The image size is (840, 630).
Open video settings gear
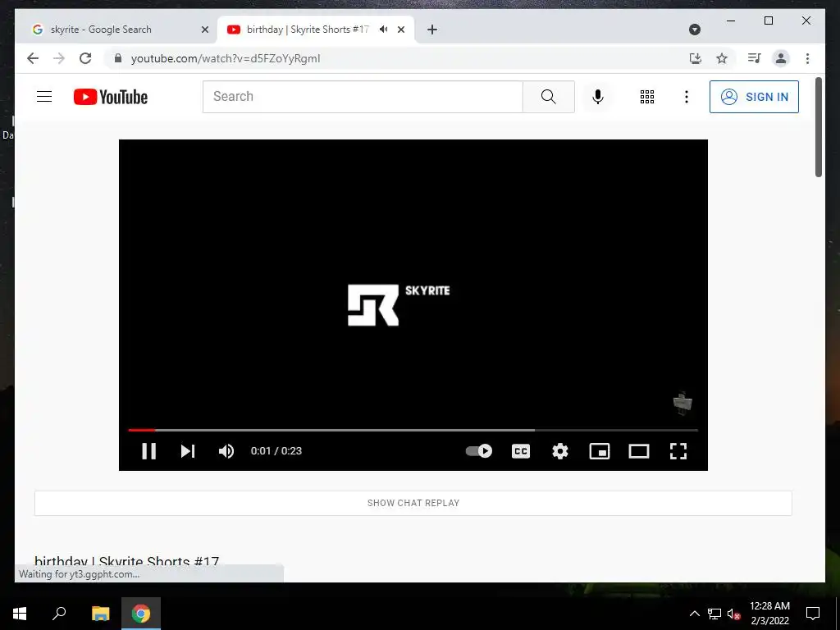tap(559, 451)
